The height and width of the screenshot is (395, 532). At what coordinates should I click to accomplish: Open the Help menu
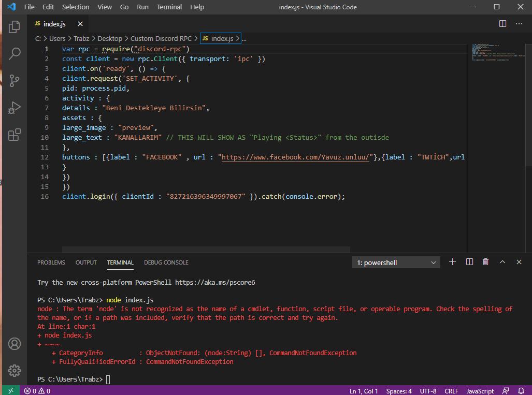click(197, 7)
